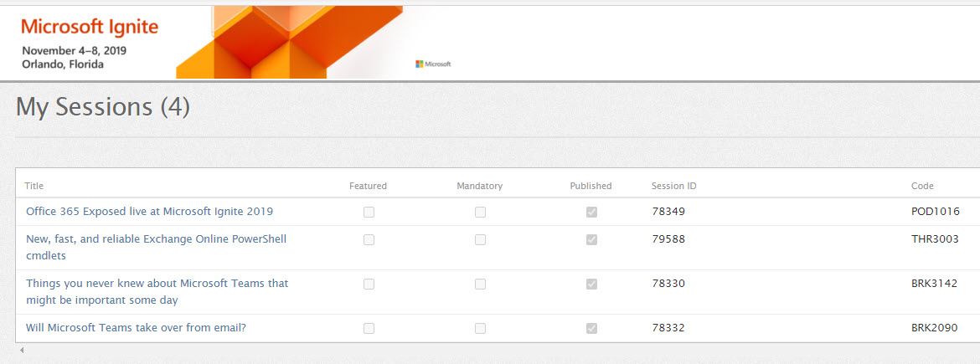
Task: Open 'Office 365 Exposed live' session link
Action: [149, 212]
